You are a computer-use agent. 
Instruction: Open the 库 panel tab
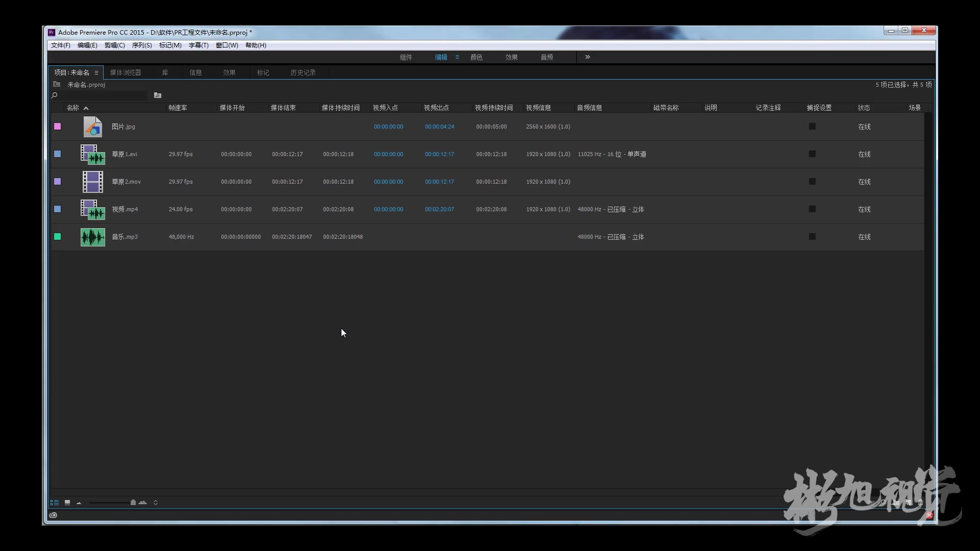point(165,72)
